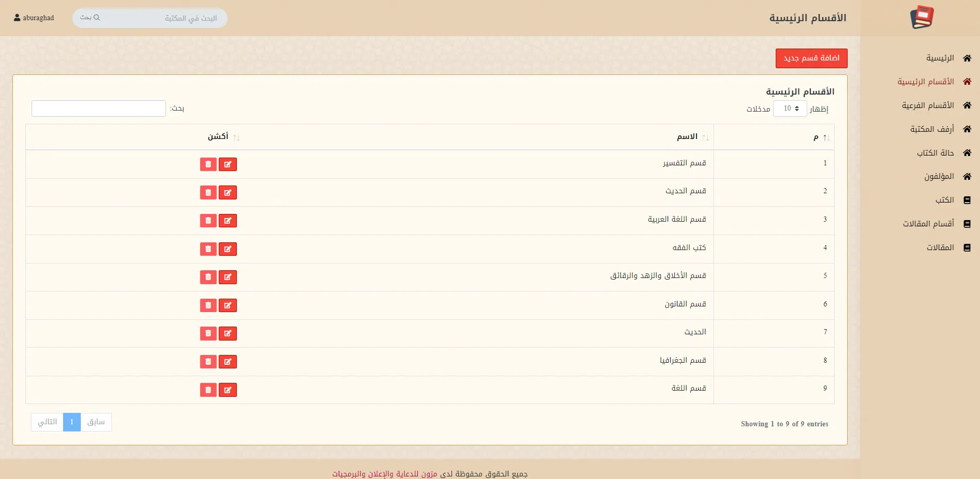The height and width of the screenshot is (479, 980).
Task: Delete the قسم الحديث row via trash icon
Action: point(208,193)
